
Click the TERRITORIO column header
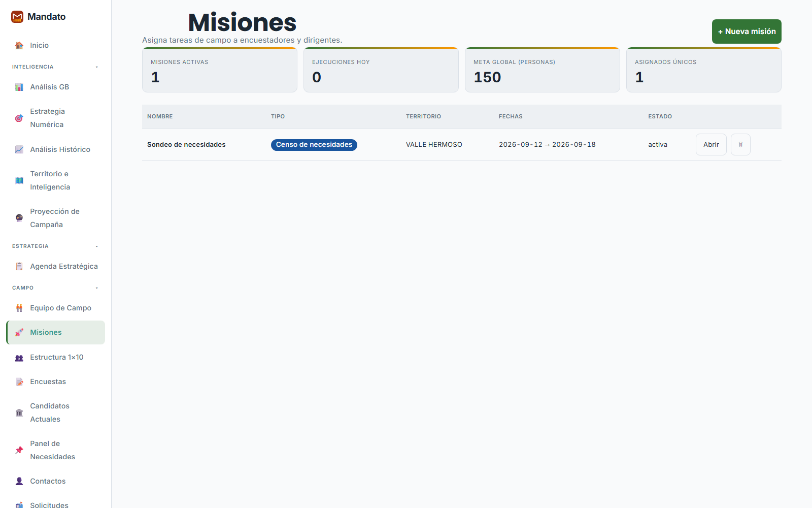423,116
